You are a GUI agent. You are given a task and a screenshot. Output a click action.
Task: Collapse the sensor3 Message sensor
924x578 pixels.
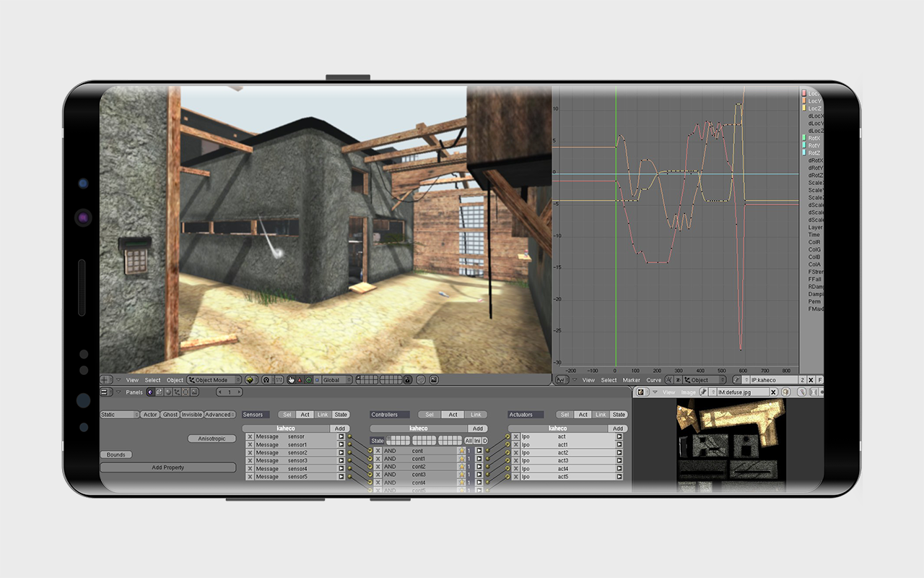pos(341,461)
